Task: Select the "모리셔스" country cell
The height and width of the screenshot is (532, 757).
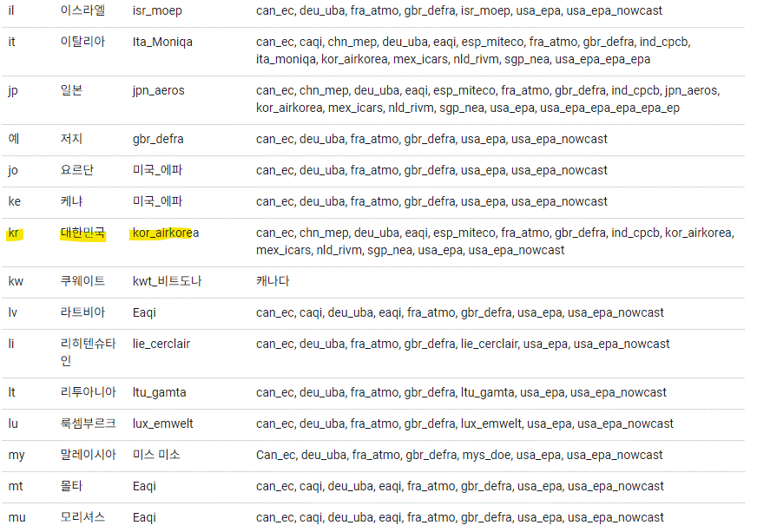Action: [x=82, y=517]
